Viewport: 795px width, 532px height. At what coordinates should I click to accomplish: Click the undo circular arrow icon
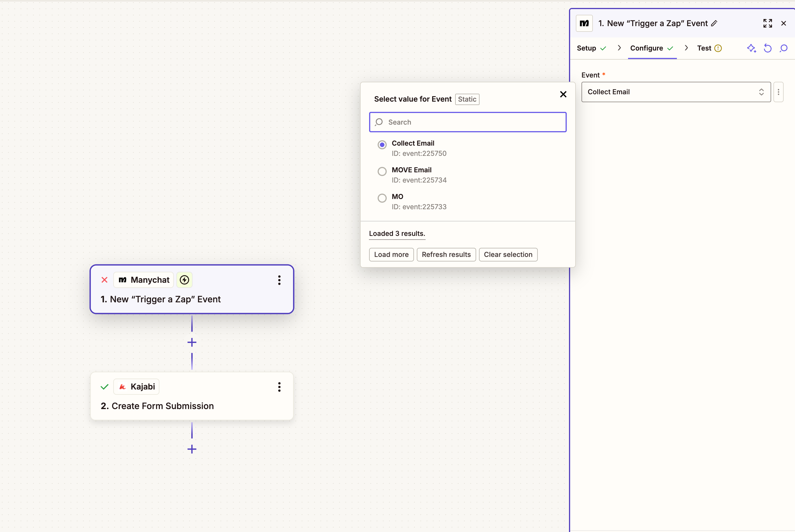[767, 48]
